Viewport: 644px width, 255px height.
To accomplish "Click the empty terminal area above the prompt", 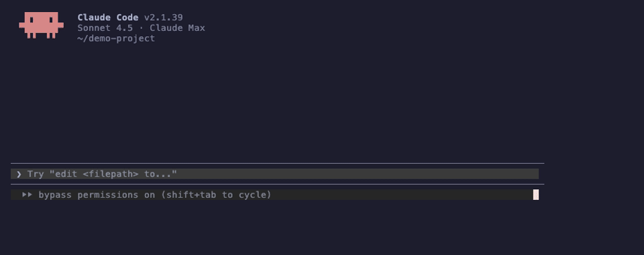I will click(277, 103).
